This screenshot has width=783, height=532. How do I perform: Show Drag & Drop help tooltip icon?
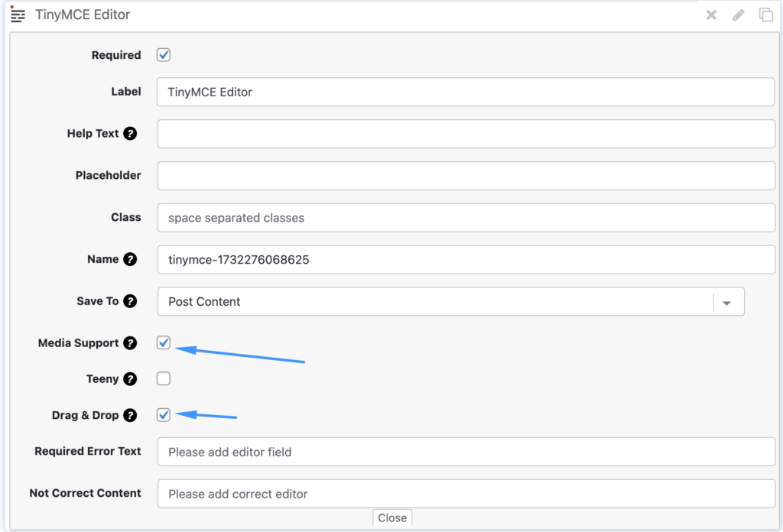point(130,416)
